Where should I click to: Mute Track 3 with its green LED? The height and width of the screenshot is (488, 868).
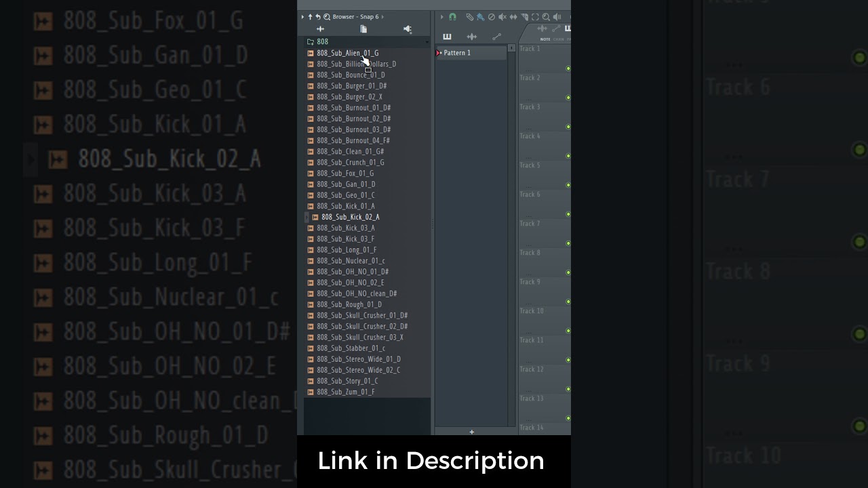(568, 127)
